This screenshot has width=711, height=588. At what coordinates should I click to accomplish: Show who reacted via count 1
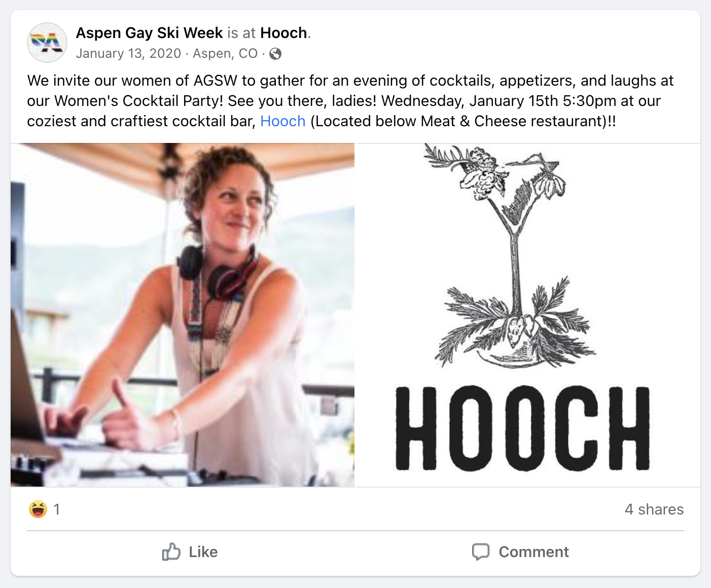click(x=57, y=509)
